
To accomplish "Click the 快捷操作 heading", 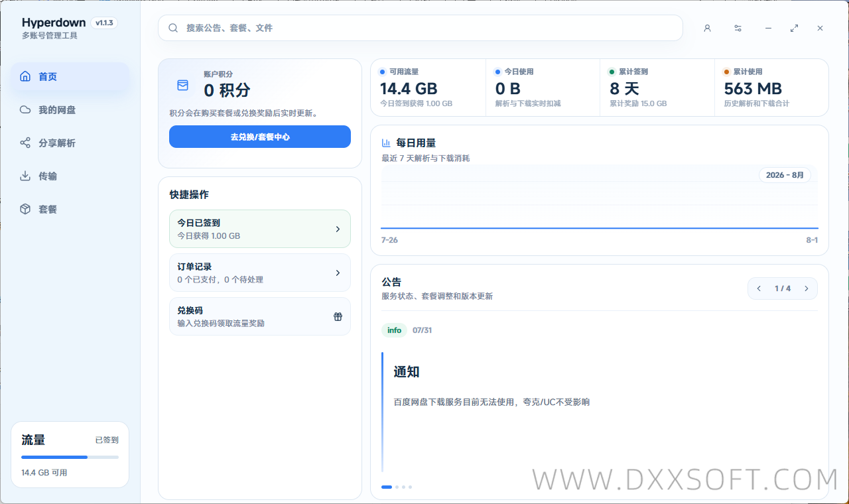I will [189, 194].
